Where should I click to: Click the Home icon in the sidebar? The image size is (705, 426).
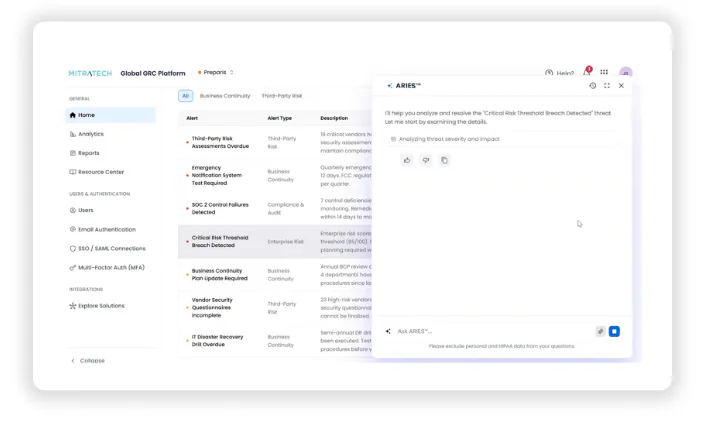click(x=72, y=115)
